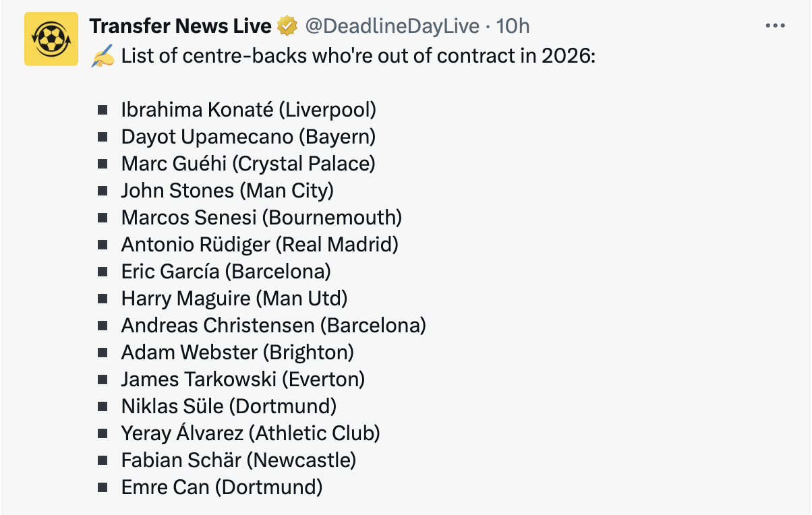
Task: Click the 10h timestamp link
Action: (x=513, y=26)
